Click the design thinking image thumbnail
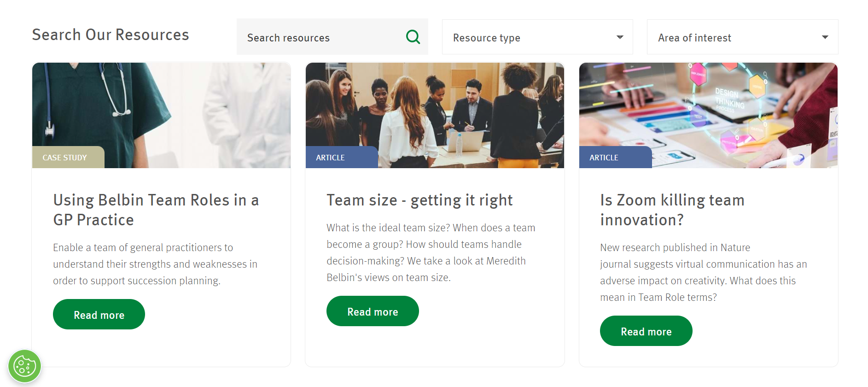868x387 pixels. coord(708,115)
